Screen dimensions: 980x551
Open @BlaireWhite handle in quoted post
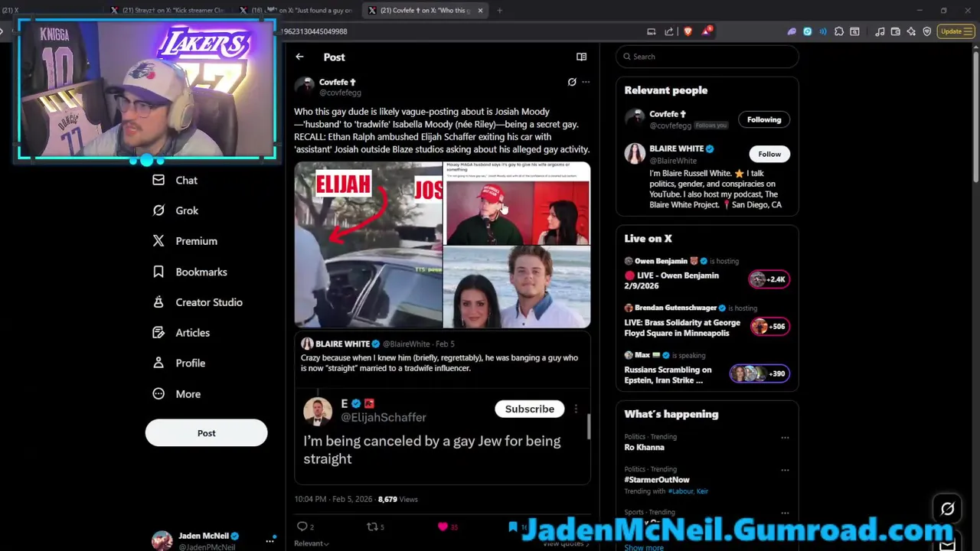click(x=406, y=344)
